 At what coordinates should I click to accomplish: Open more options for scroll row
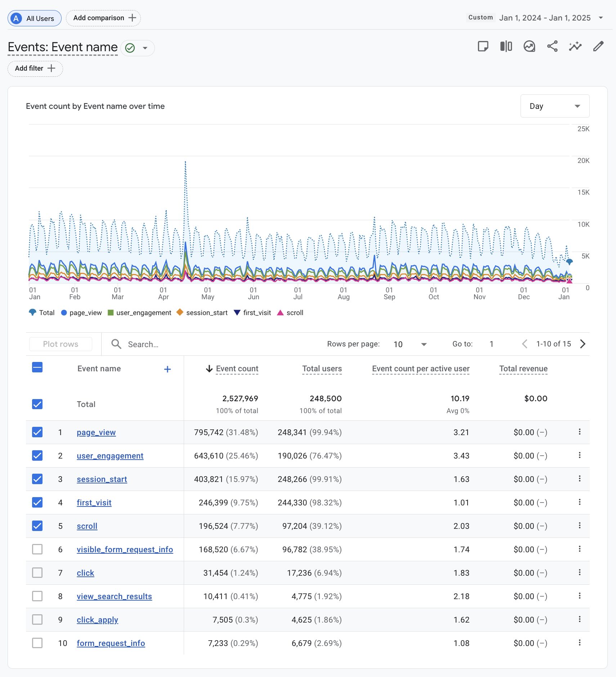(x=580, y=526)
